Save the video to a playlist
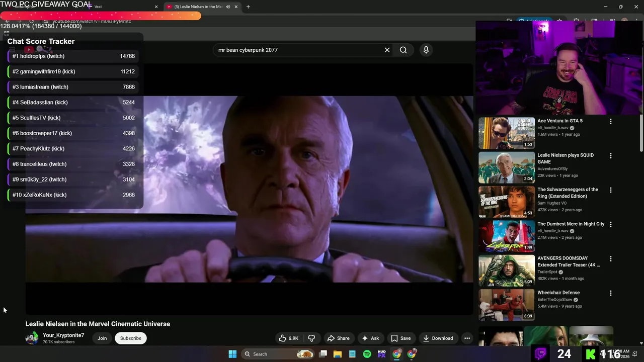Screen dimensions: 644x362 point(401,338)
